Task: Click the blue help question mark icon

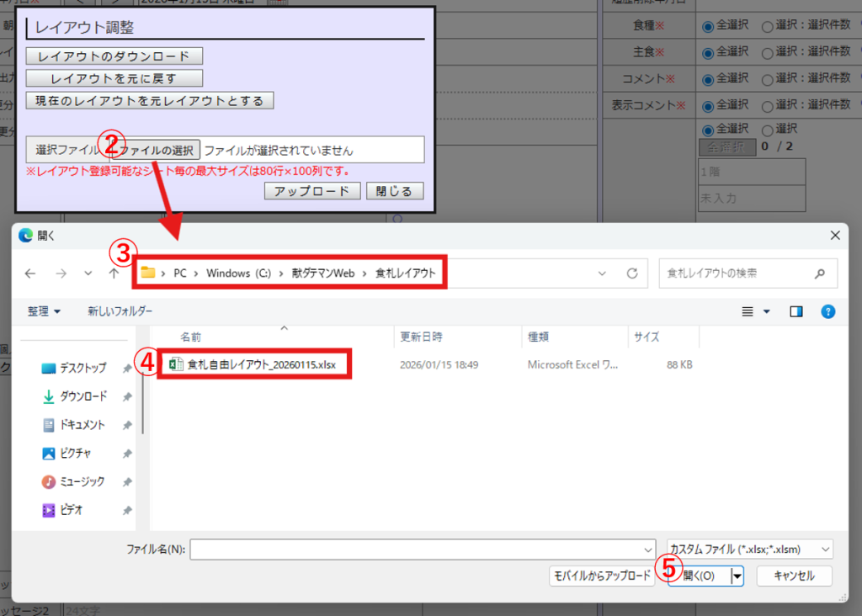Action: pos(827,311)
